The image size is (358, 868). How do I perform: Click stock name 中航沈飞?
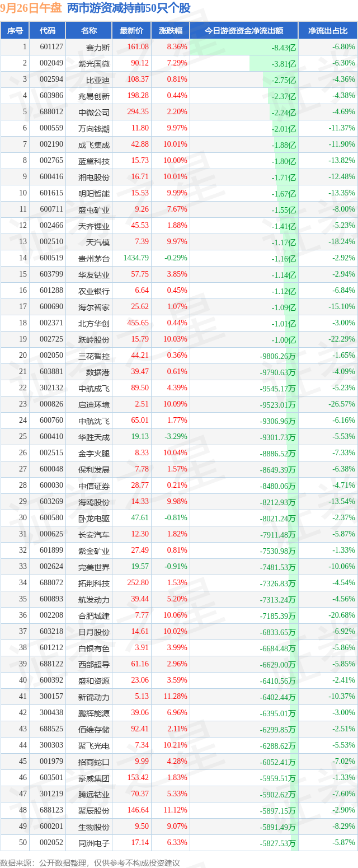click(94, 421)
